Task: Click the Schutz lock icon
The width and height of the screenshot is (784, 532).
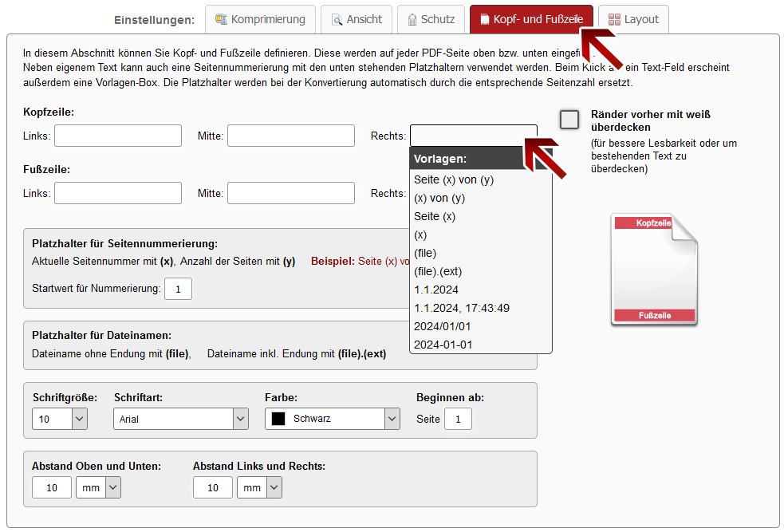Action: click(412, 19)
